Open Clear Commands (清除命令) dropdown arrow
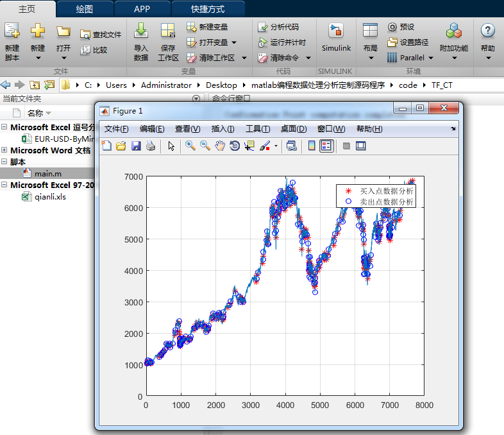The image size is (504, 435). 308,58
